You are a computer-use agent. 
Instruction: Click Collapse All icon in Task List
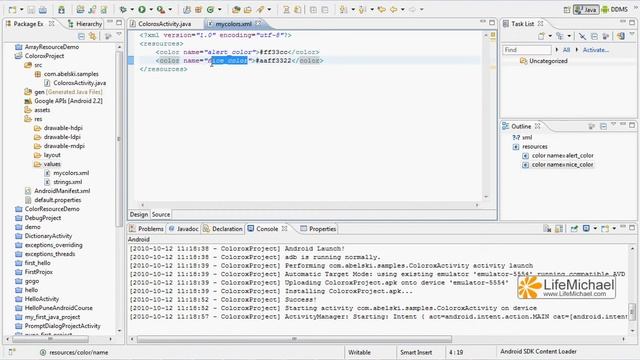(x=594, y=36)
